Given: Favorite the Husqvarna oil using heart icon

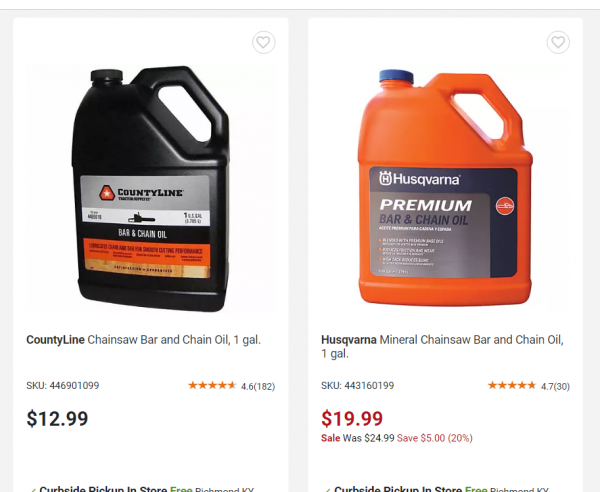Looking at the screenshot, I should (x=558, y=42).
